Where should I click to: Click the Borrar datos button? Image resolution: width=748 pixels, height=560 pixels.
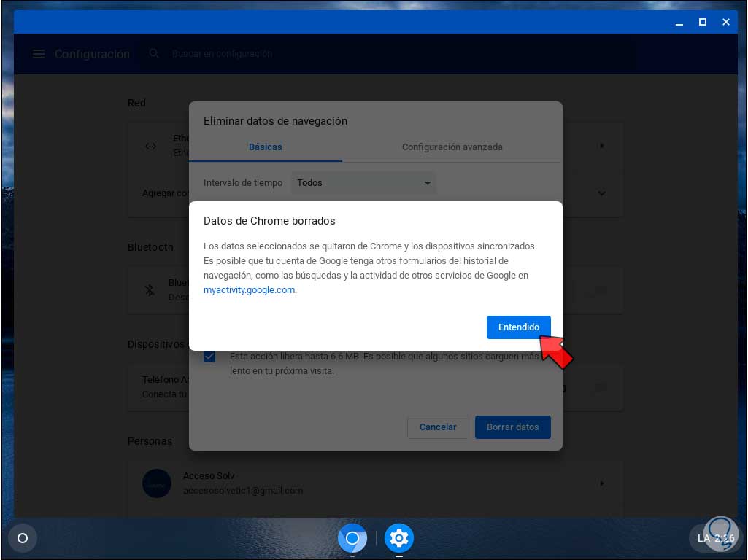tap(513, 427)
